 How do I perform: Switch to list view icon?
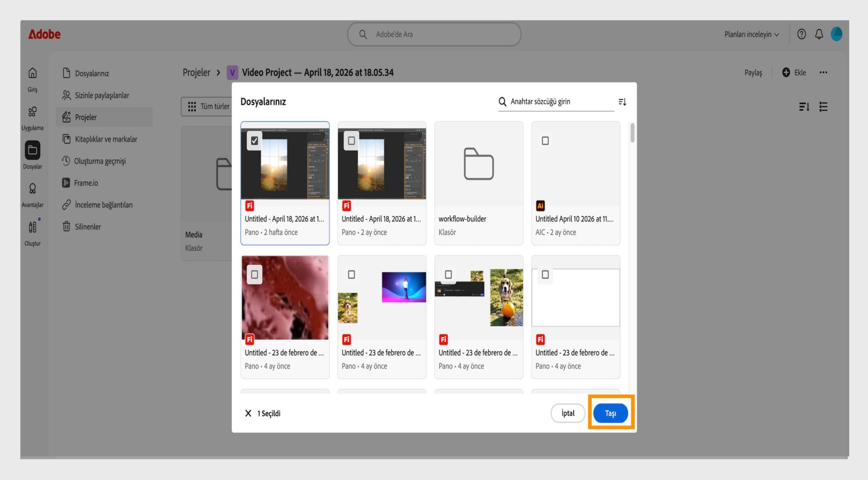(824, 107)
